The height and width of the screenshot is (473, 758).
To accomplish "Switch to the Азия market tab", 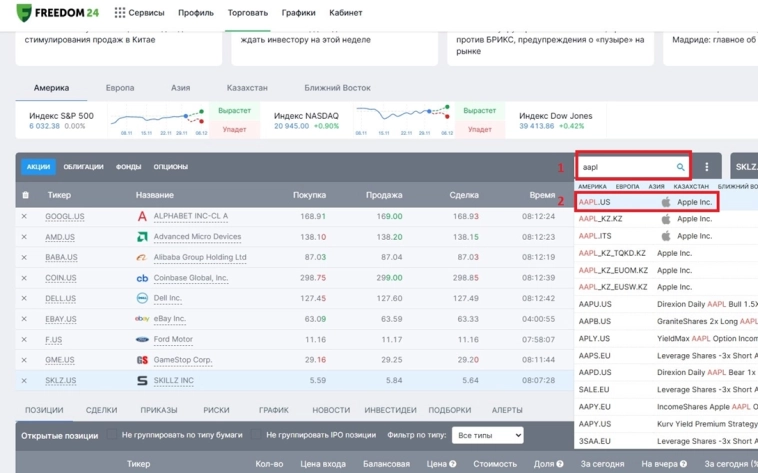I will pos(180,88).
